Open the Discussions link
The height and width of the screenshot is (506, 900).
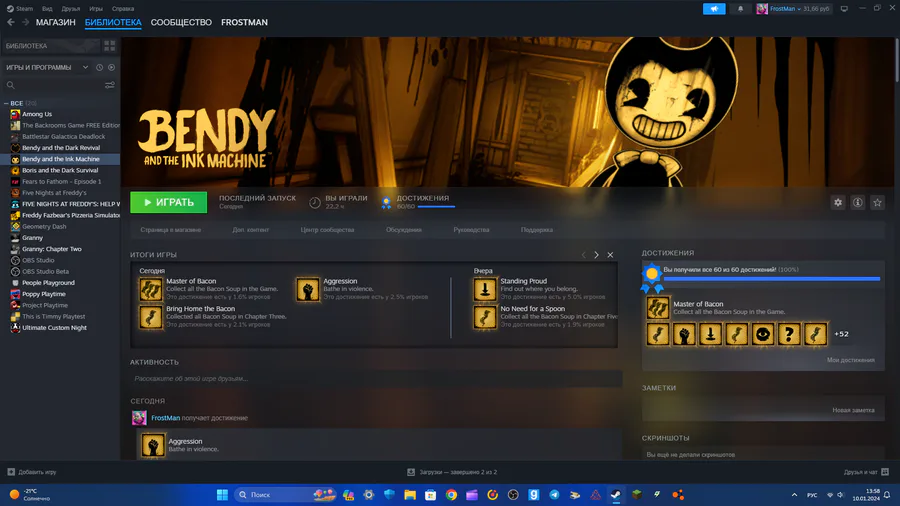click(404, 229)
